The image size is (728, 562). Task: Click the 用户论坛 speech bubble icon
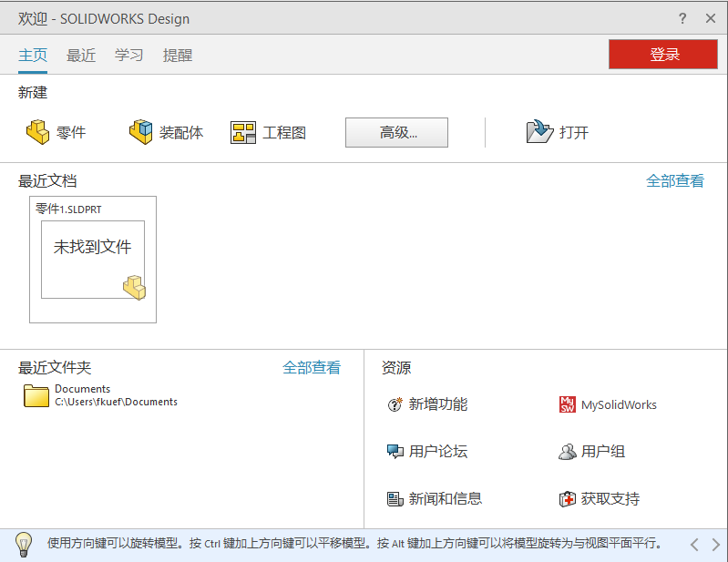click(x=395, y=451)
